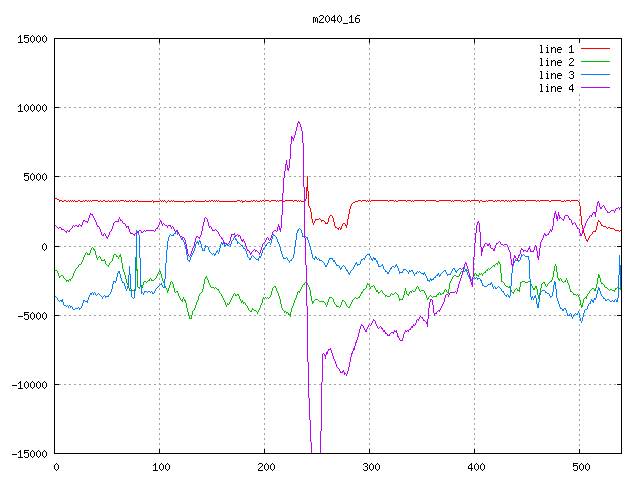Screen dimensions: 640x480
Task: Click the 300 x-axis tick label
Action: tap(370, 467)
